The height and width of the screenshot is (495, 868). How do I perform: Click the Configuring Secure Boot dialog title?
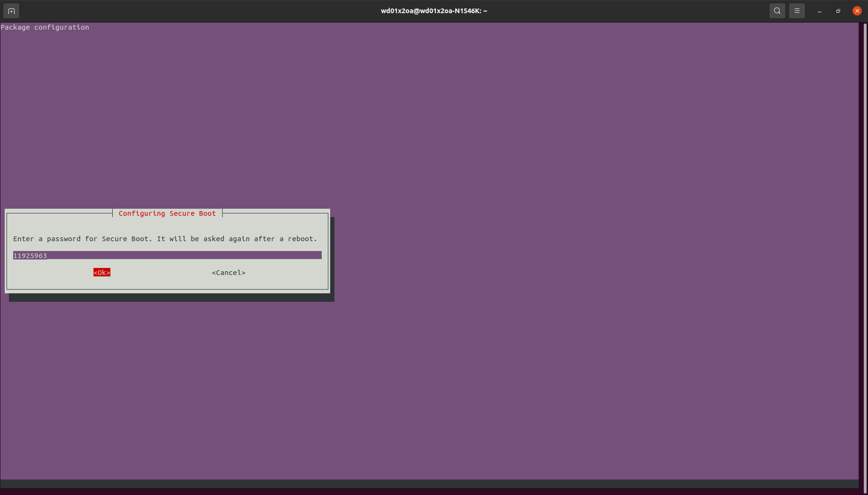167,213
